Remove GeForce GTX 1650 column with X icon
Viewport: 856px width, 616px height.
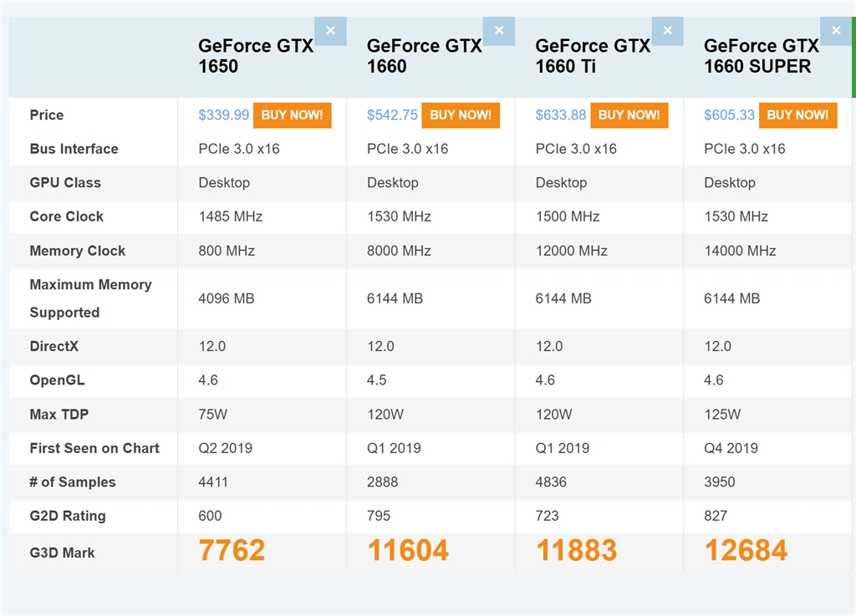tap(330, 31)
